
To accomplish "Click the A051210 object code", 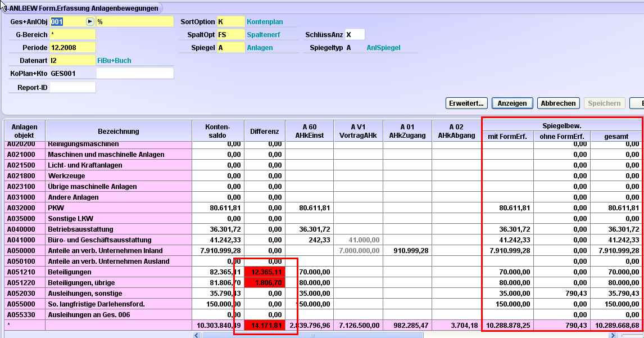I will point(21,272).
